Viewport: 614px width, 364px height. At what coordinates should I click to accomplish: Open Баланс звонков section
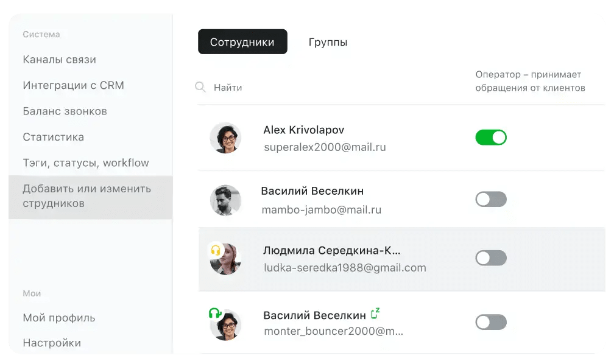click(x=65, y=111)
